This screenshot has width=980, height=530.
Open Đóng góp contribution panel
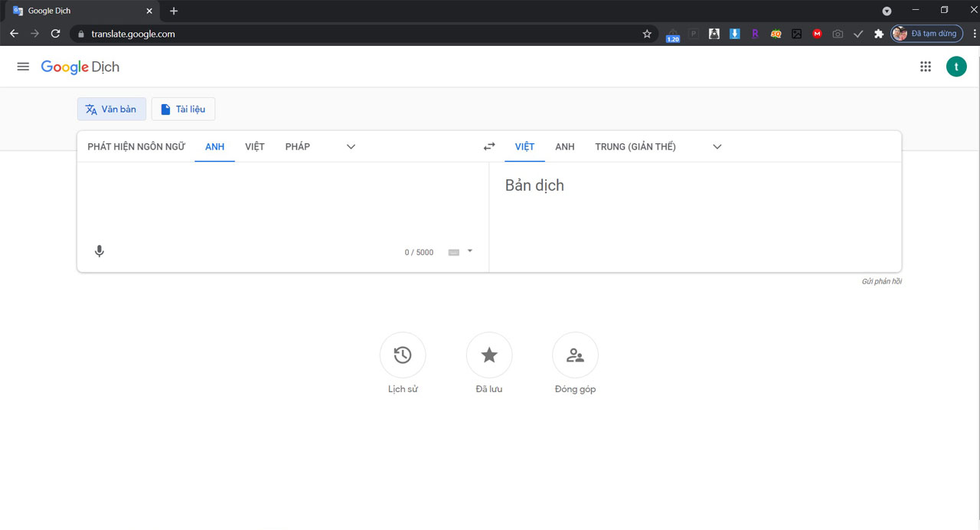[x=575, y=355]
